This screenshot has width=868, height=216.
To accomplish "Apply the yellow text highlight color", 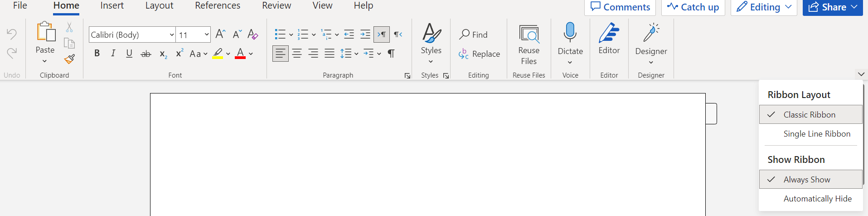I will tap(218, 54).
